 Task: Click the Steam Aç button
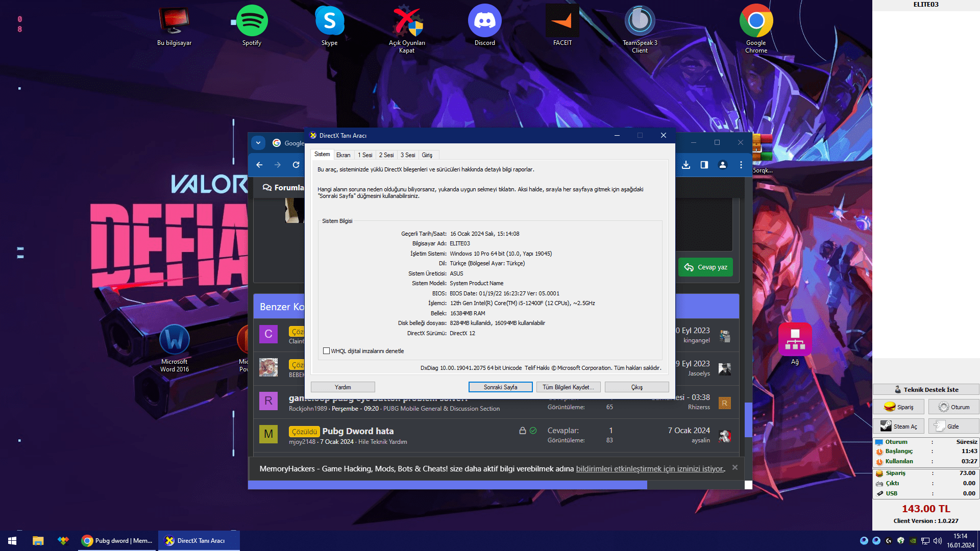[x=898, y=427]
